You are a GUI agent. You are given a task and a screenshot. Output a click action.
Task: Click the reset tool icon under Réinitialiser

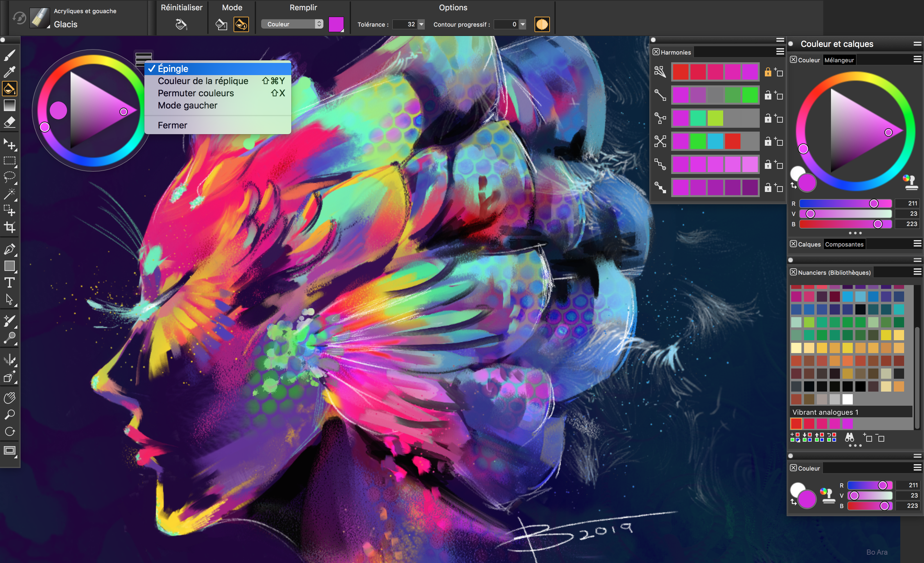coord(181,25)
